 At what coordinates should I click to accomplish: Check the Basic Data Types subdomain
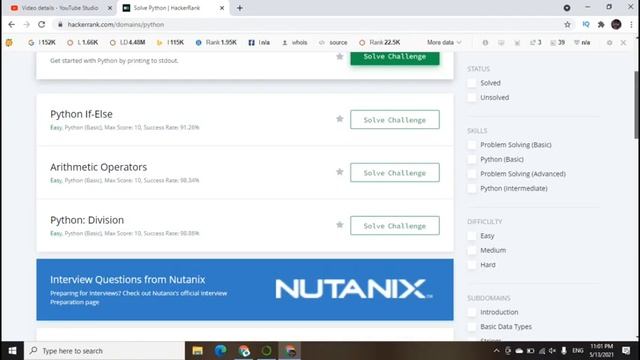click(x=472, y=327)
